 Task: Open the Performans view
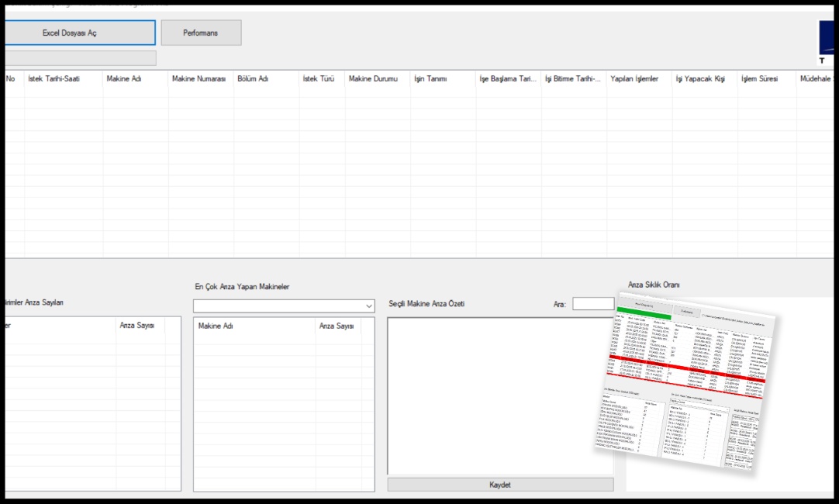click(x=201, y=33)
